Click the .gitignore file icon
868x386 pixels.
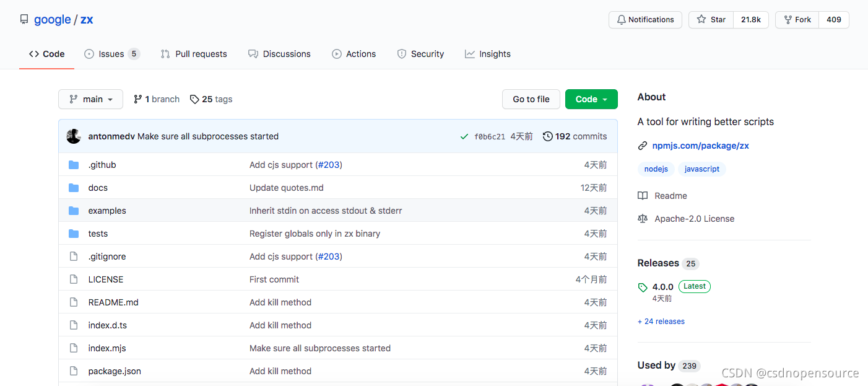[x=74, y=257]
